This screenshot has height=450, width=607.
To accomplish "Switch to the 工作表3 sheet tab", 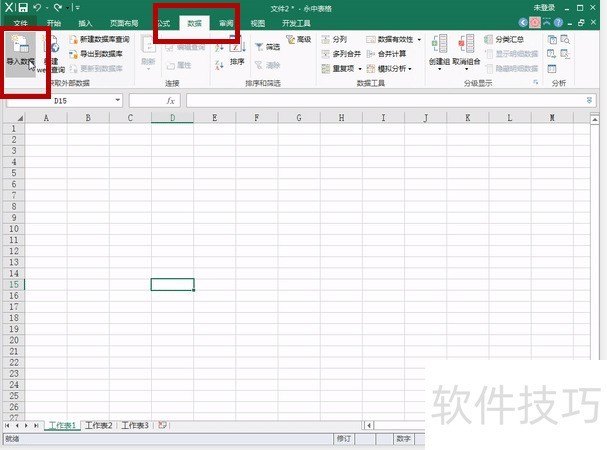I will tap(135, 425).
